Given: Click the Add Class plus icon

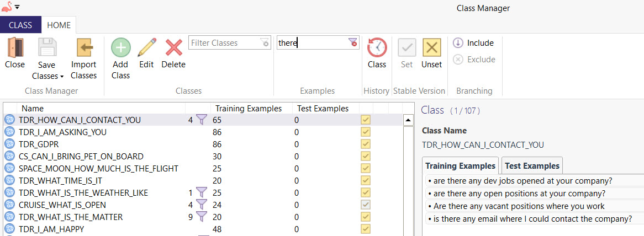Looking at the screenshot, I should 120,47.
